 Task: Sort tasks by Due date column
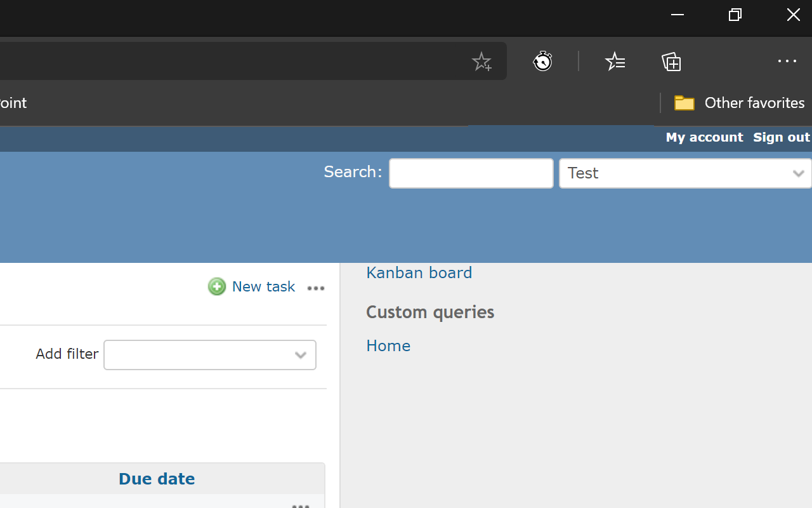(x=157, y=479)
